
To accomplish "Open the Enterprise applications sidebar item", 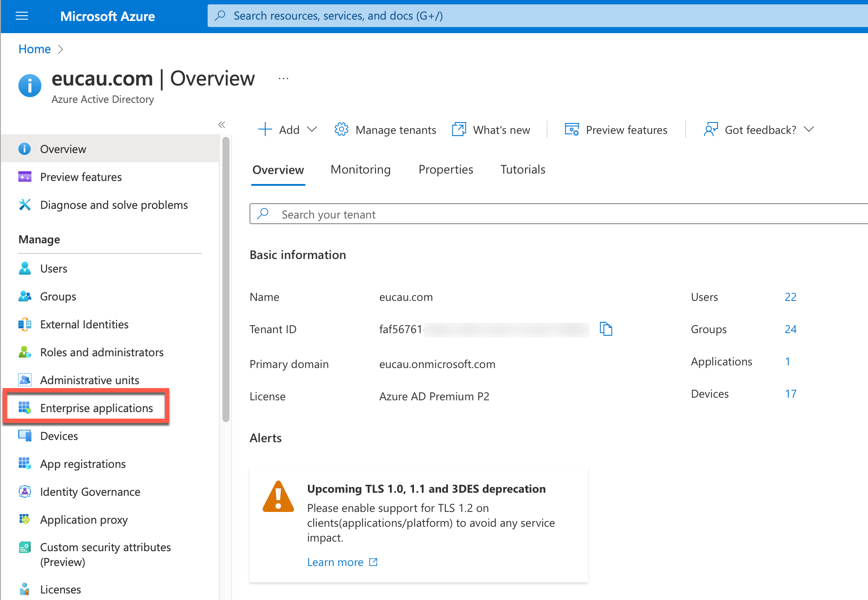I will tap(96, 408).
